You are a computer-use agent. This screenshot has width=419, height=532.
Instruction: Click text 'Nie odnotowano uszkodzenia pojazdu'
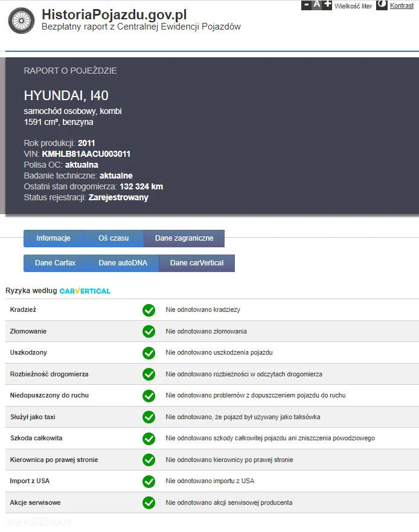pyautogui.click(x=219, y=352)
